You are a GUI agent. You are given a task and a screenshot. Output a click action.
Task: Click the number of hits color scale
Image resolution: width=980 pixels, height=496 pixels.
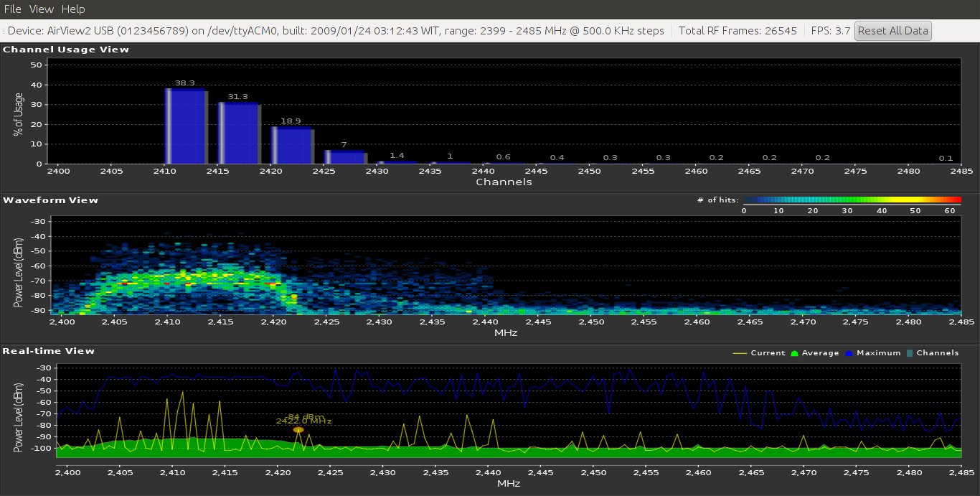pos(851,200)
